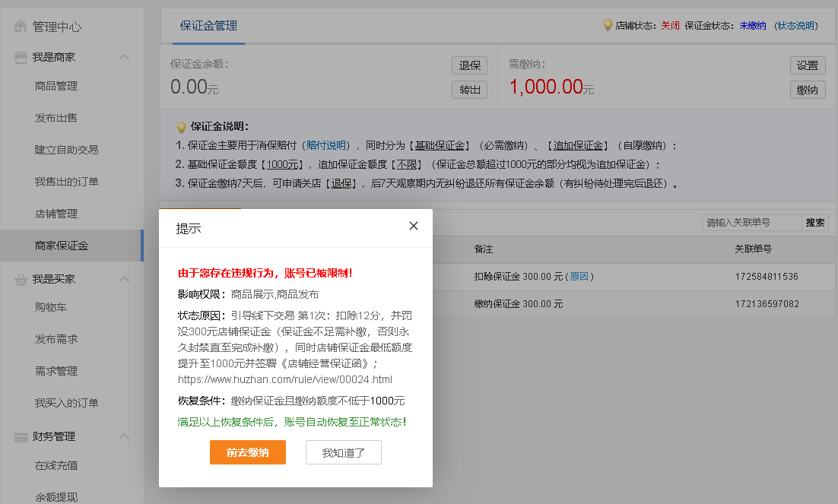
Task: Collapse the 我是商家 menu section
Action: click(125, 58)
